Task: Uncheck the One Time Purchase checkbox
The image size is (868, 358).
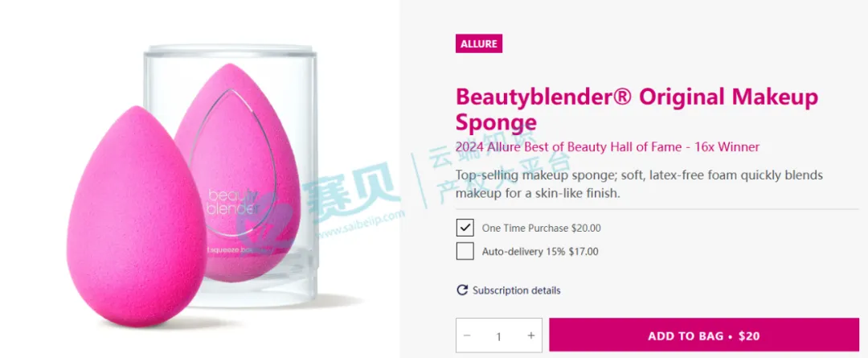Action: point(465,228)
